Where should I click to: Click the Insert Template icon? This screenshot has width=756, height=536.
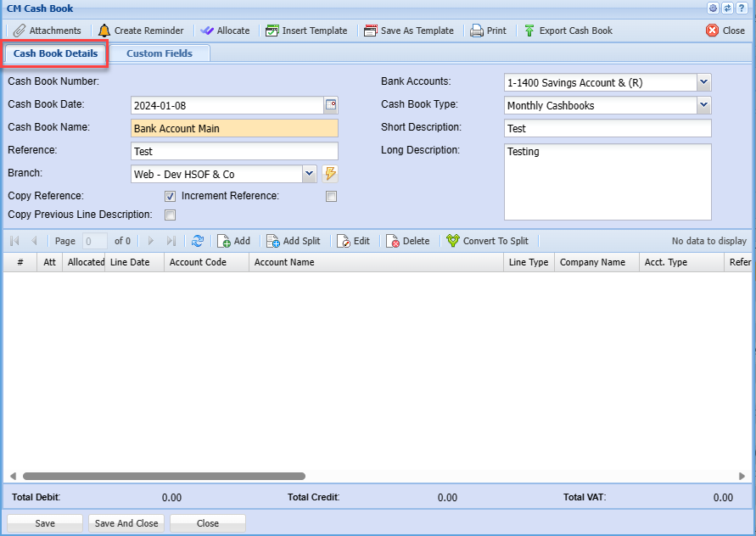pyautogui.click(x=272, y=31)
